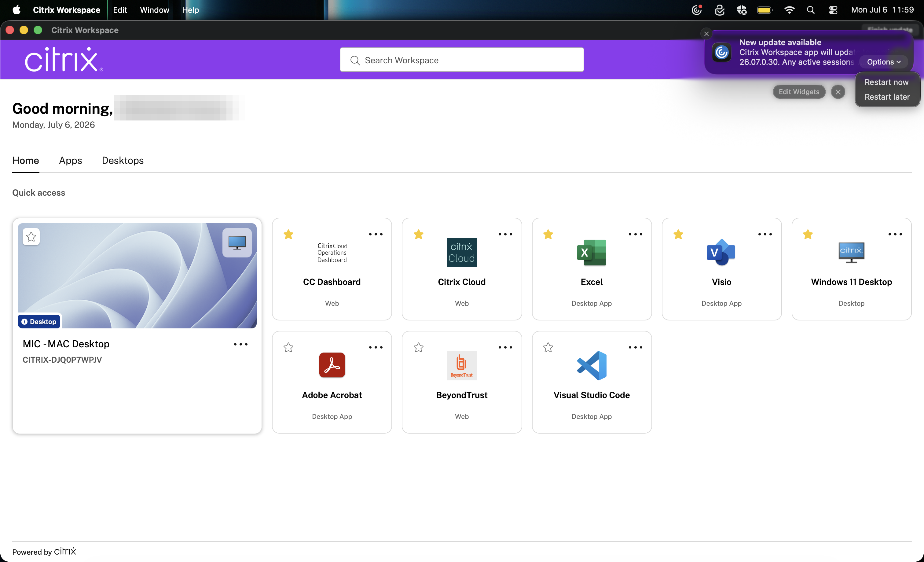Launch the Visual Studio Code icon
Screen dimensions: 924x562
point(591,365)
